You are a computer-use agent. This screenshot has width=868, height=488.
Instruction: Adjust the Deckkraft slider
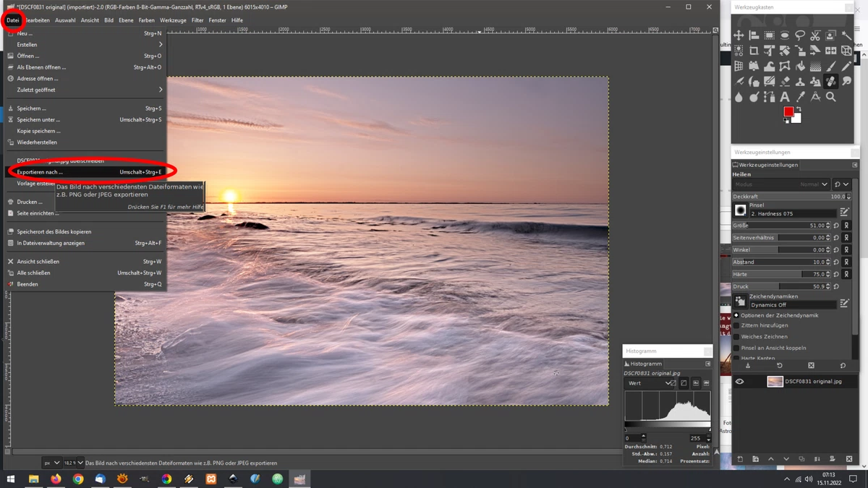[x=791, y=197]
